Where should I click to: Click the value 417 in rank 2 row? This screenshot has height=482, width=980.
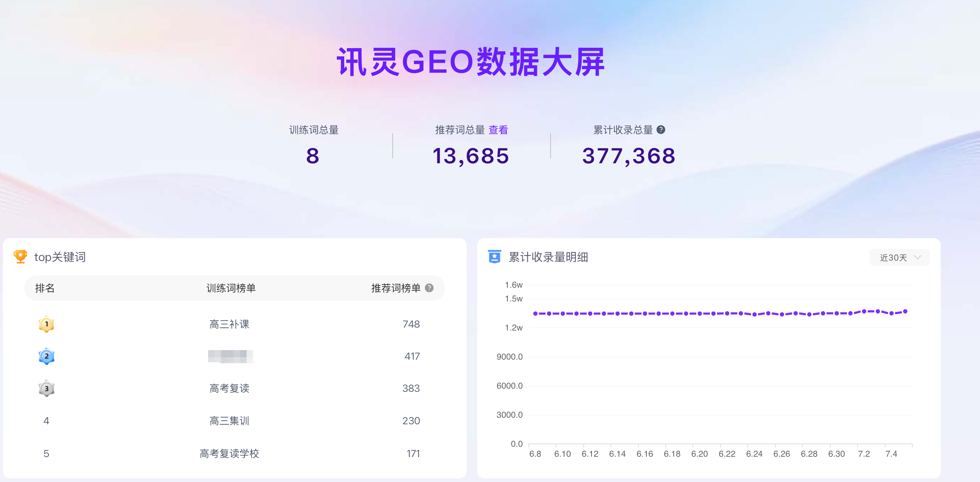tap(412, 357)
